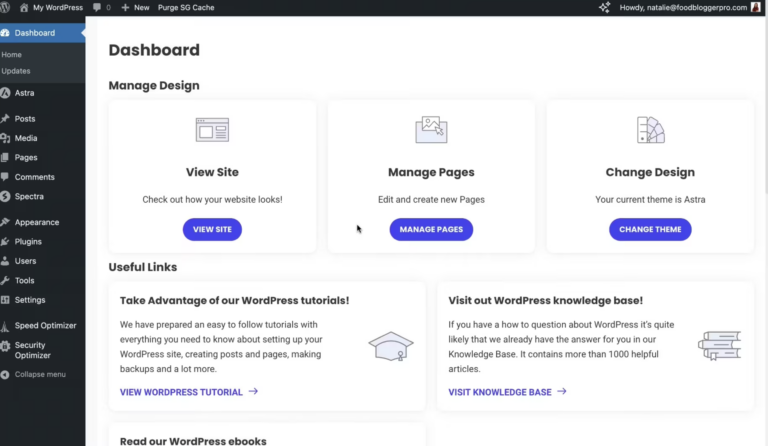
Task: Click the Visit out WordPress knowledge base heading
Action: point(546,301)
